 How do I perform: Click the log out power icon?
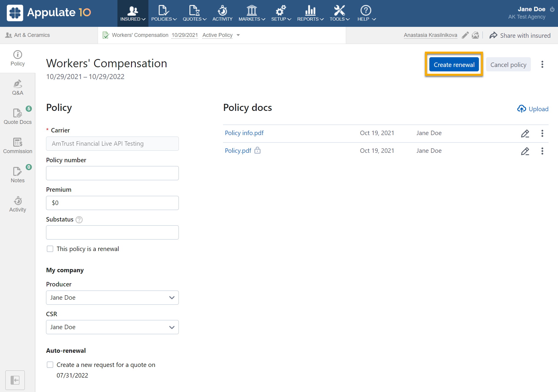coord(552,9)
